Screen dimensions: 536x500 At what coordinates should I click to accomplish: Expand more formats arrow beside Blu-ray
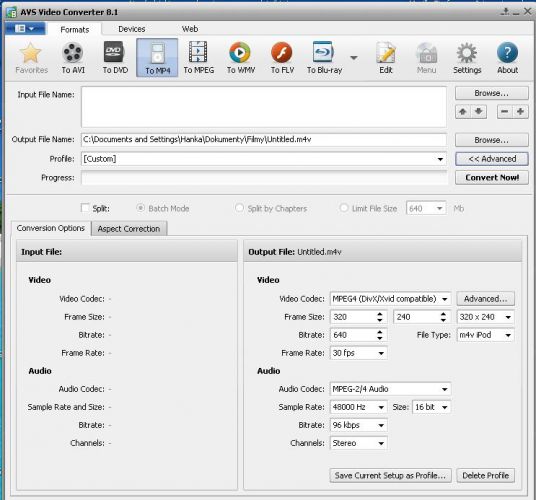click(x=354, y=58)
